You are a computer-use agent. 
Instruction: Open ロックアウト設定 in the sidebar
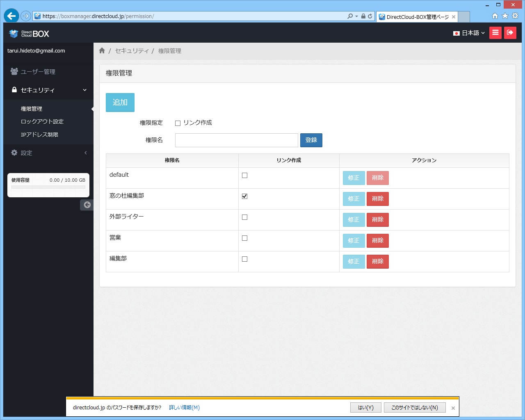(x=42, y=121)
